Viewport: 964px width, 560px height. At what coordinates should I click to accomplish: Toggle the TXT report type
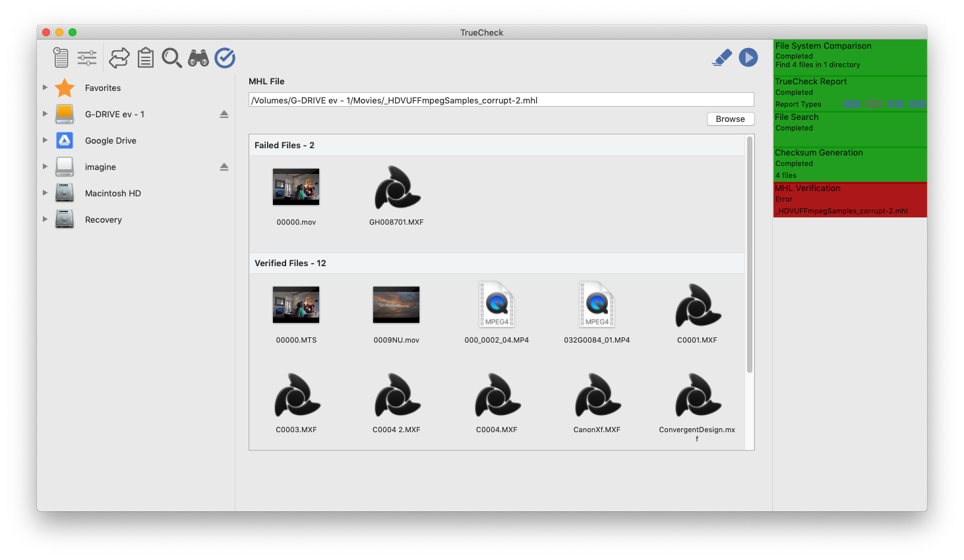point(917,104)
